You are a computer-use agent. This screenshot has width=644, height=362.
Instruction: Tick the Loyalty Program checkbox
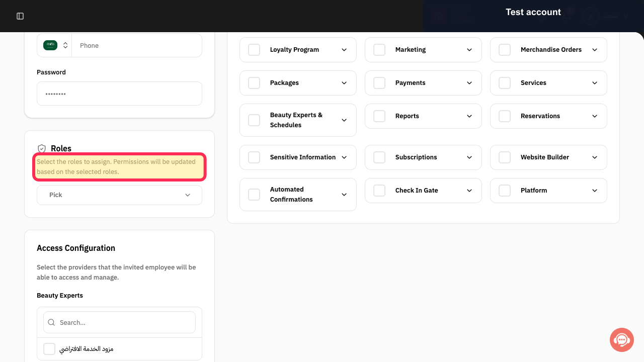[x=254, y=50]
